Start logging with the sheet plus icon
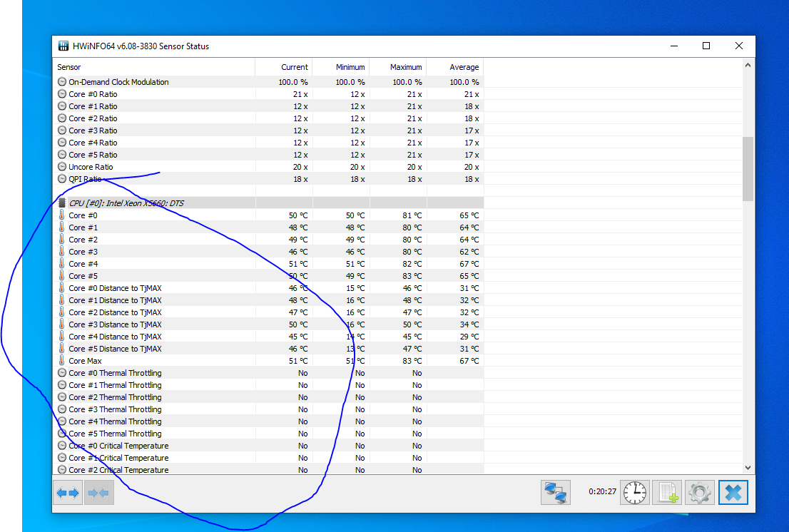Image resolution: width=789 pixels, height=532 pixels. tap(667, 492)
